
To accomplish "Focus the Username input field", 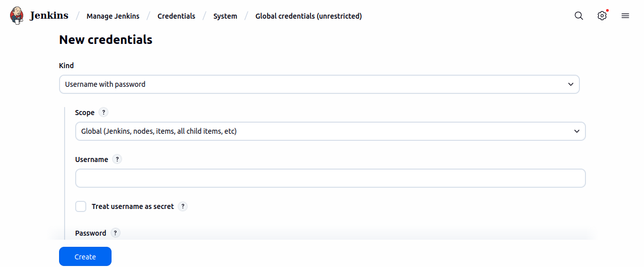I will click(330, 178).
